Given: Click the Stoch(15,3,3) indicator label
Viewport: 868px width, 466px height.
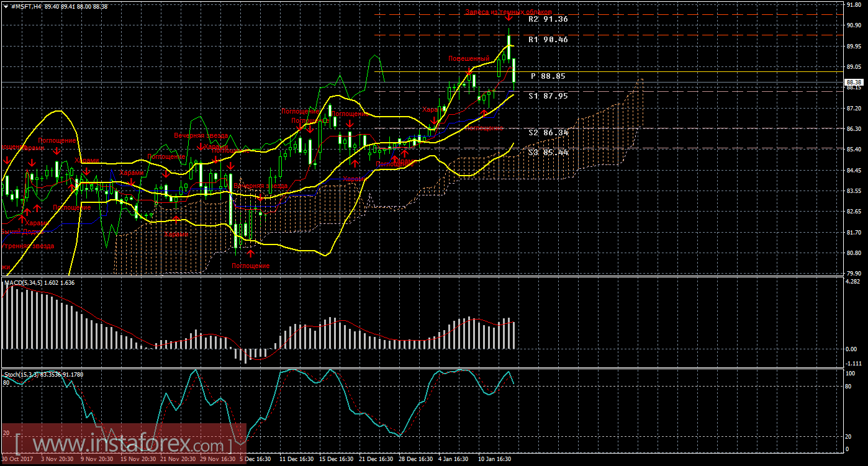Looking at the screenshot, I should coord(21,374).
